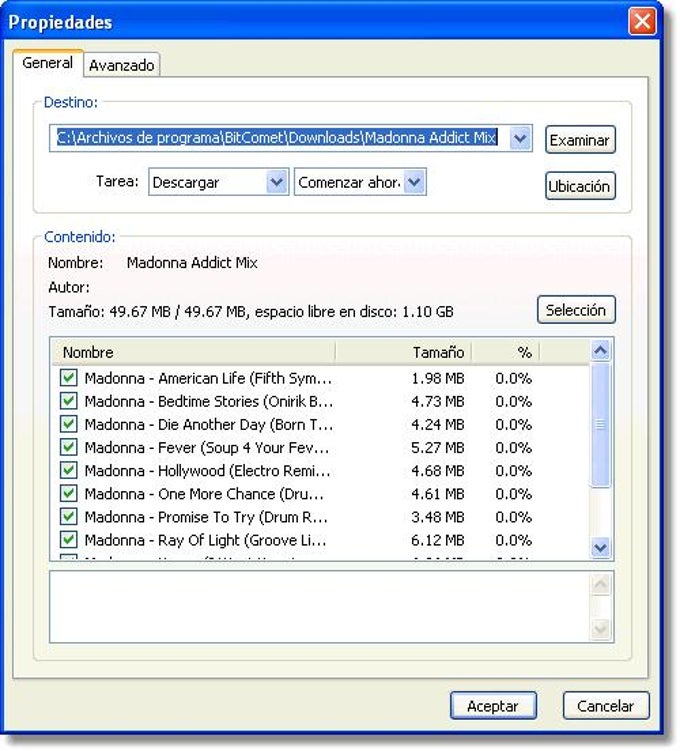Select row 'Madonna - Fever (Soup 4 Your Fev...'

pos(320,447)
